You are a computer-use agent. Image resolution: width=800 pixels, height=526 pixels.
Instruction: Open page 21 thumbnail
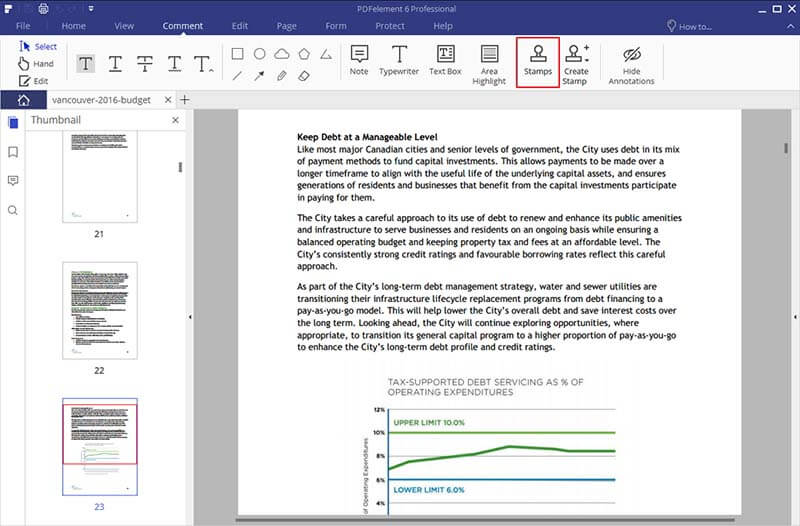[x=100, y=177]
